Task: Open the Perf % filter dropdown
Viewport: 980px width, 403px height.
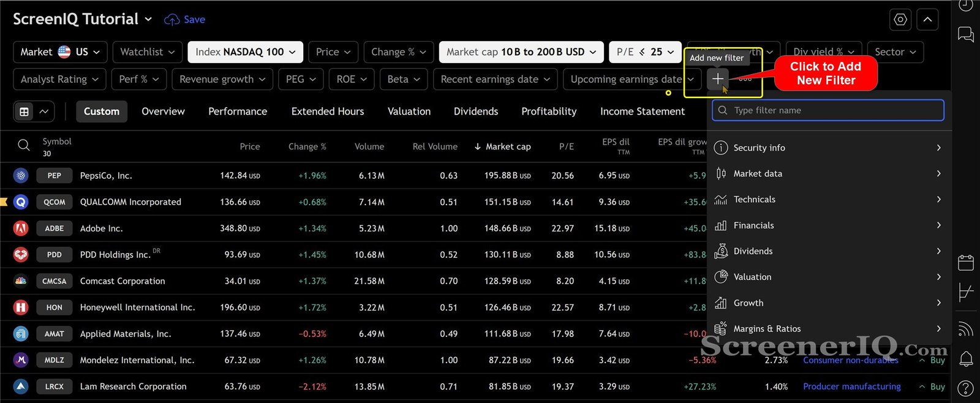Action: pyautogui.click(x=139, y=80)
